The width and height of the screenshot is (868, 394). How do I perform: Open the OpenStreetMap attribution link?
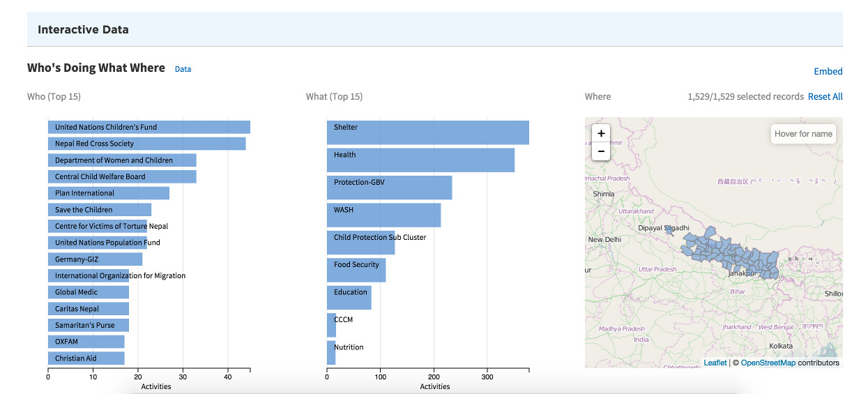click(x=768, y=363)
